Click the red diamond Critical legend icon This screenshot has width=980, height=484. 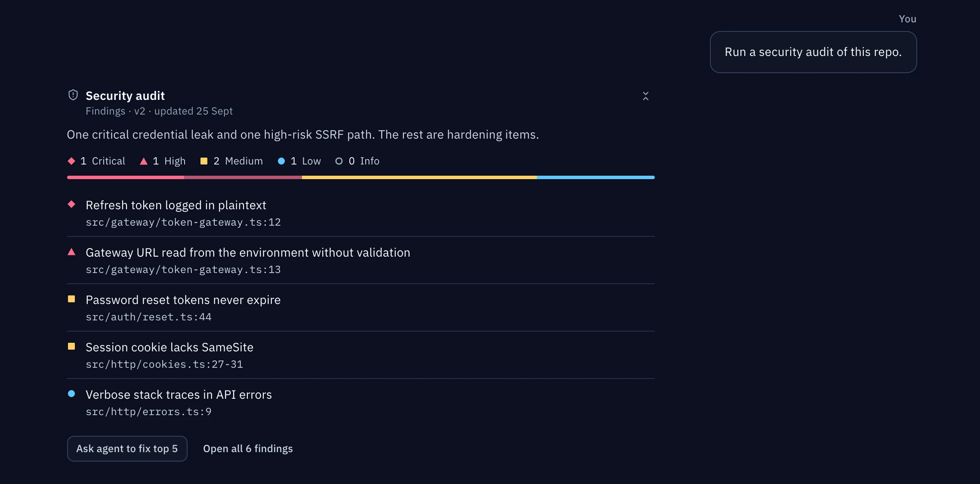(x=71, y=161)
